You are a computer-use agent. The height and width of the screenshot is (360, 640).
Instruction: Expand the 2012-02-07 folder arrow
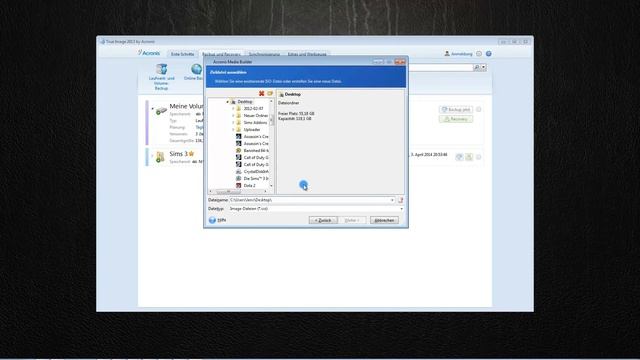coord(233,109)
